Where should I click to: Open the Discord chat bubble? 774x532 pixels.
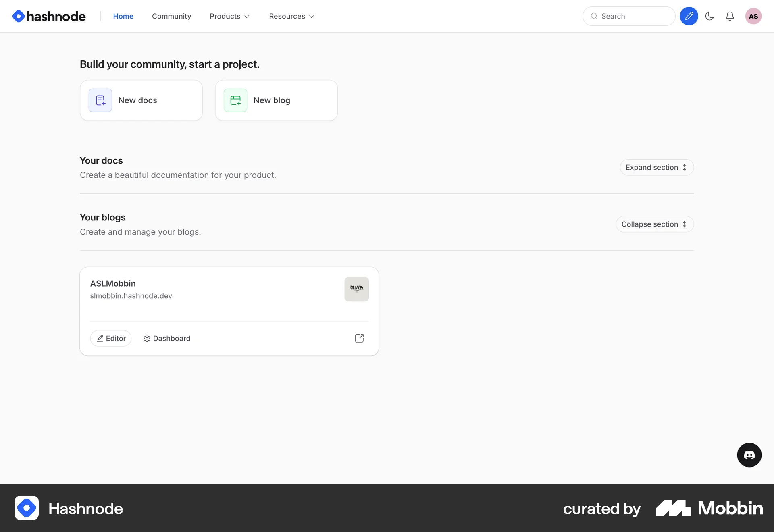749,455
